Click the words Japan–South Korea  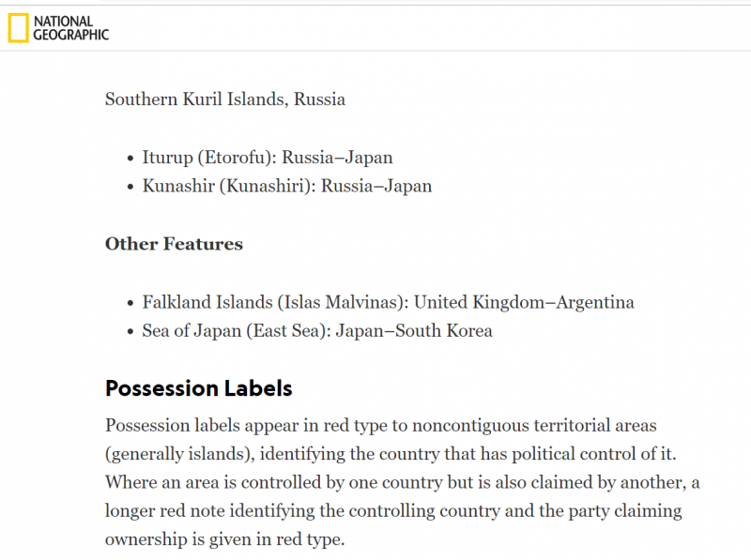point(414,331)
